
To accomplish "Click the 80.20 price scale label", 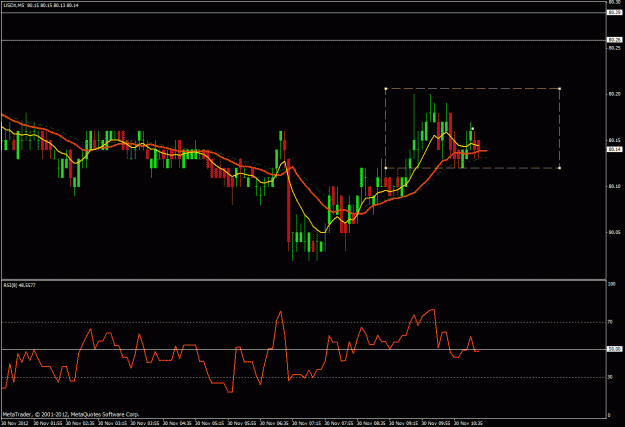I will pyautogui.click(x=614, y=94).
